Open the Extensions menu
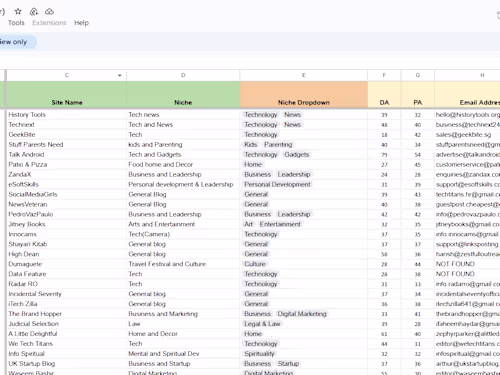500x375 pixels. click(49, 23)
